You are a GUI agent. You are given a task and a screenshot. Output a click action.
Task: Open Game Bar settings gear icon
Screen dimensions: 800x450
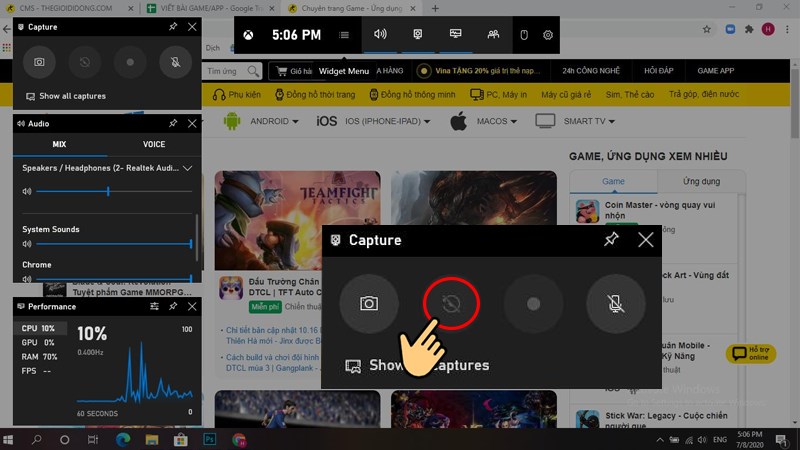tap(548, 35)
